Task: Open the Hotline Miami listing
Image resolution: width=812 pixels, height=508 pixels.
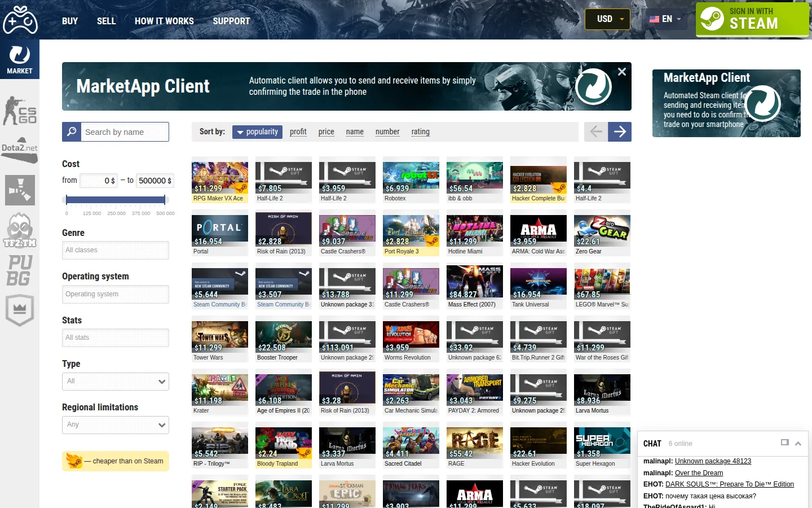Action: click(x=475, y=233)
